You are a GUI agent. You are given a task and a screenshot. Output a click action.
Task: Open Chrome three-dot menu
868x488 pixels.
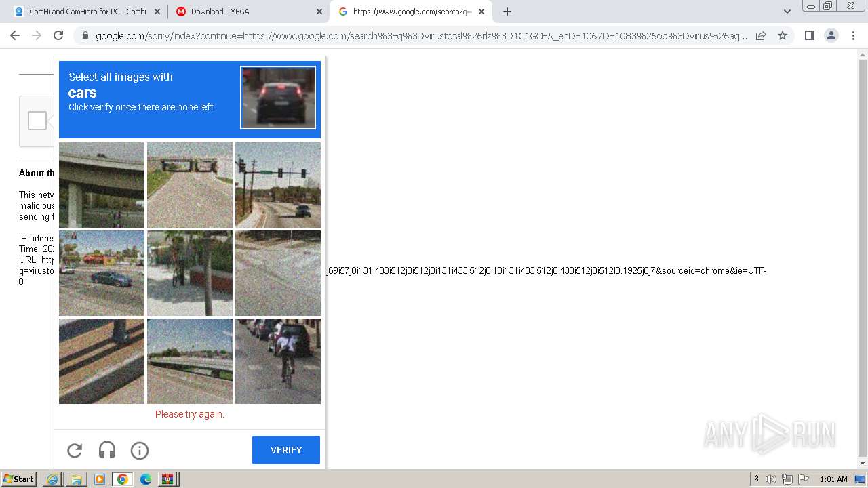point(853,35)
